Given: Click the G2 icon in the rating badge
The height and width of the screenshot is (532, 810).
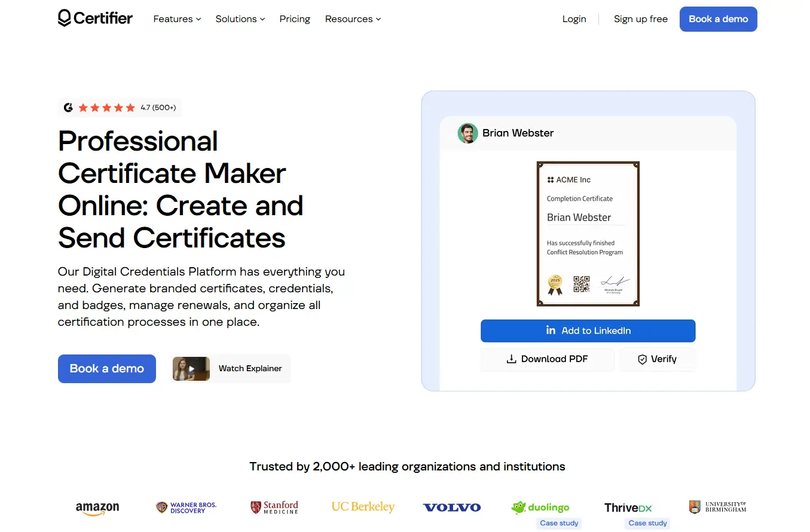Looking at the screenshot, I should point(68,108).
